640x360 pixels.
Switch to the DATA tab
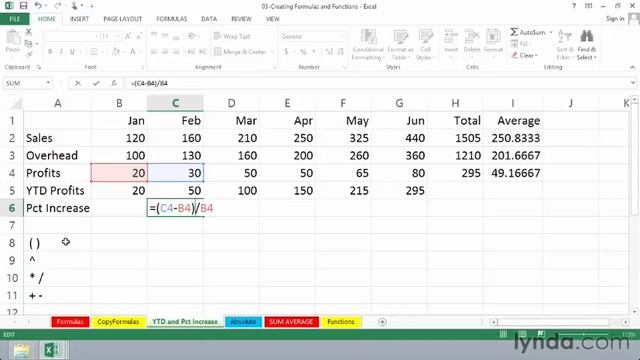click(209, 19)
